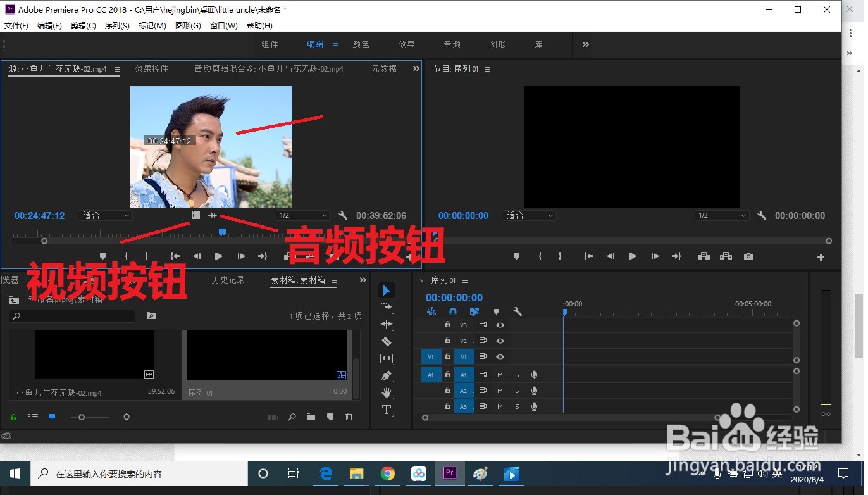Click the Linked Selection magnet-adjacent icon
Image resolution: width=868 pixels, height=495 pixels.
coord(474,311)
